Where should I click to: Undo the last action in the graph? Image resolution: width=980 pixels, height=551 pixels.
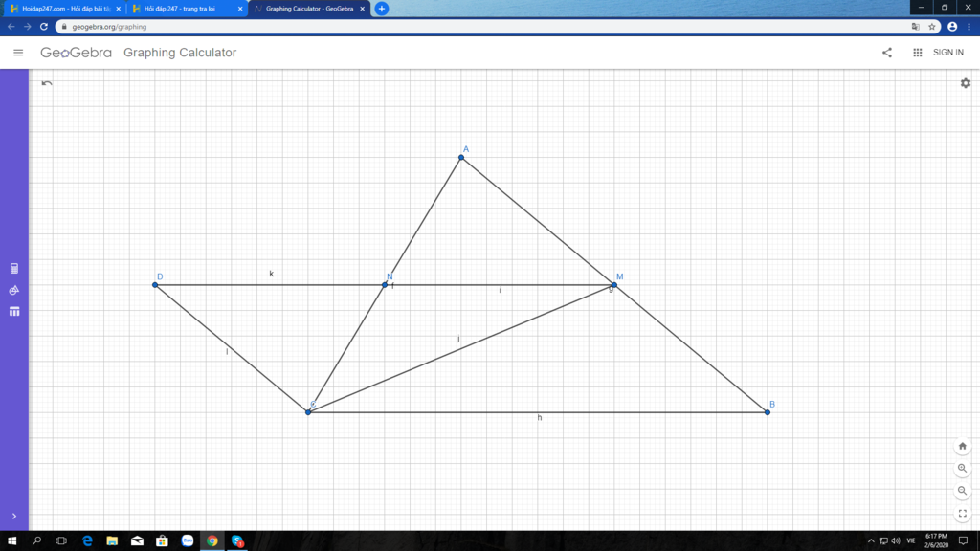tap(47, 83)
